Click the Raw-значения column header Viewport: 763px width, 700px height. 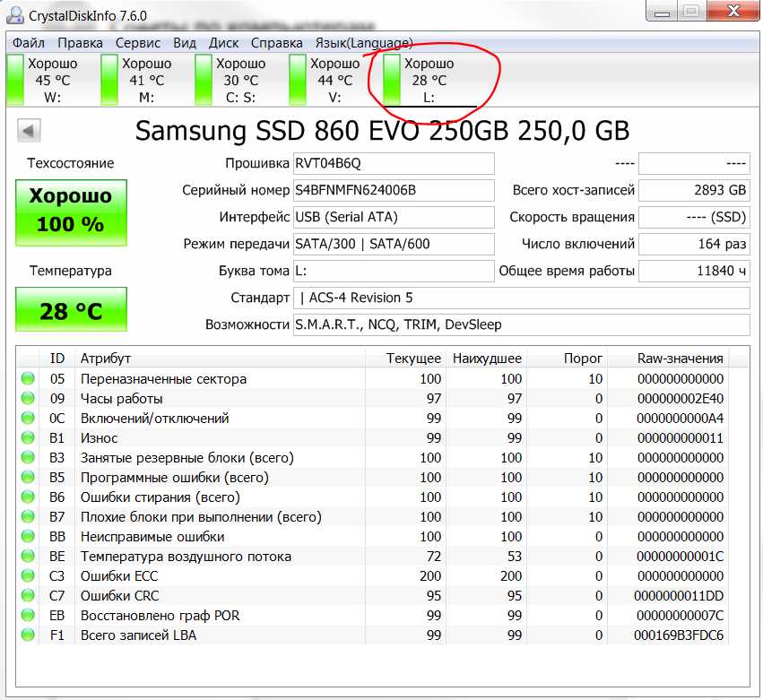tap(680, 359)
